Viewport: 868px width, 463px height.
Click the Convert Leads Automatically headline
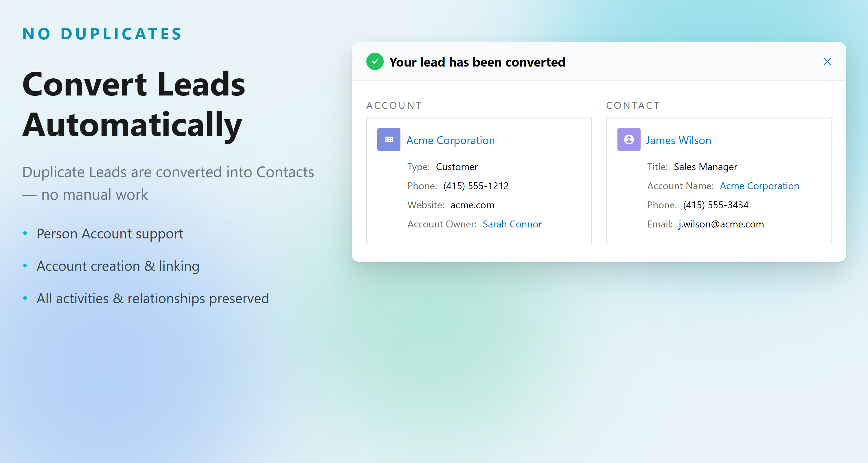[x=134, y=104]
